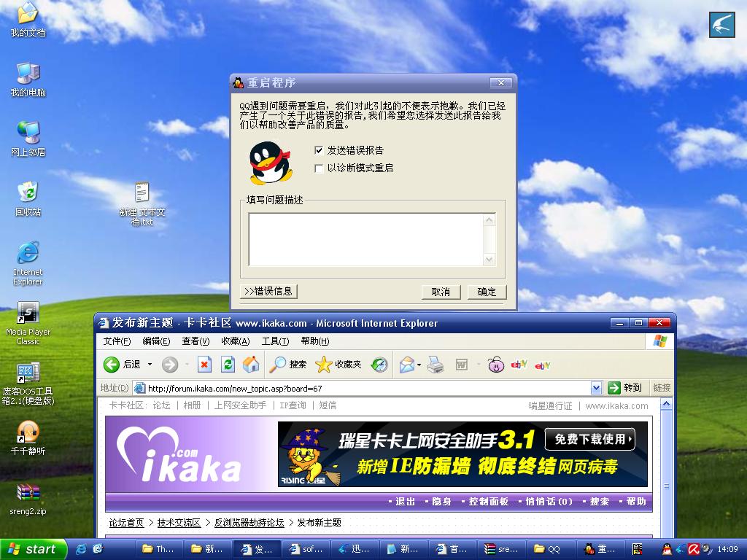The height and width of the screenshot is (560, 747).
Task: Click the bird icon in the desktop corner
Action: pos(721,25)
